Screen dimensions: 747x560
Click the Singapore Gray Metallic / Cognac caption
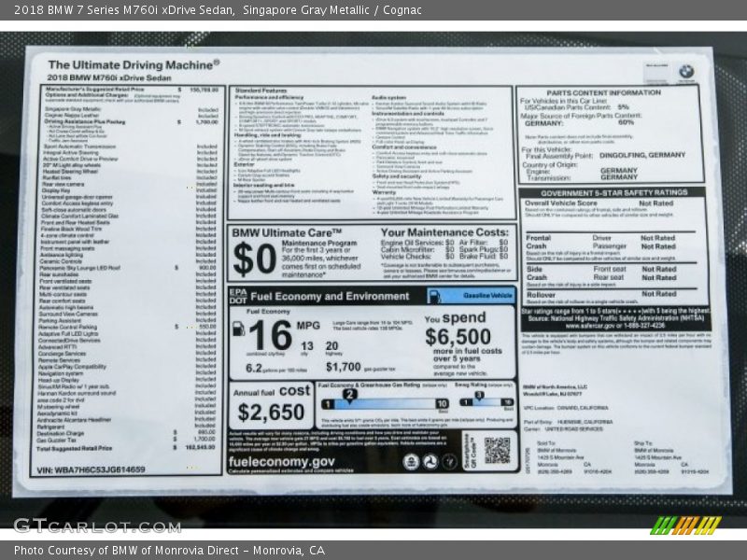click(x=332, y=10)
